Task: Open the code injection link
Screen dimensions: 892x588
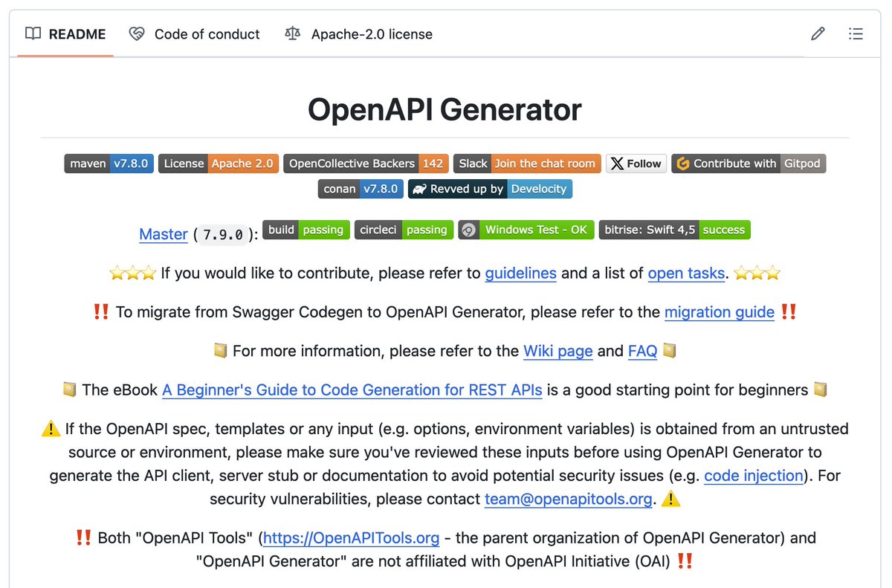Action: 754,475
